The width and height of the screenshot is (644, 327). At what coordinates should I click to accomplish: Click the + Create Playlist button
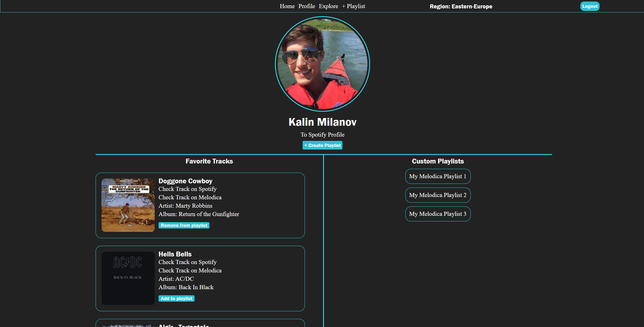point(322,145)
